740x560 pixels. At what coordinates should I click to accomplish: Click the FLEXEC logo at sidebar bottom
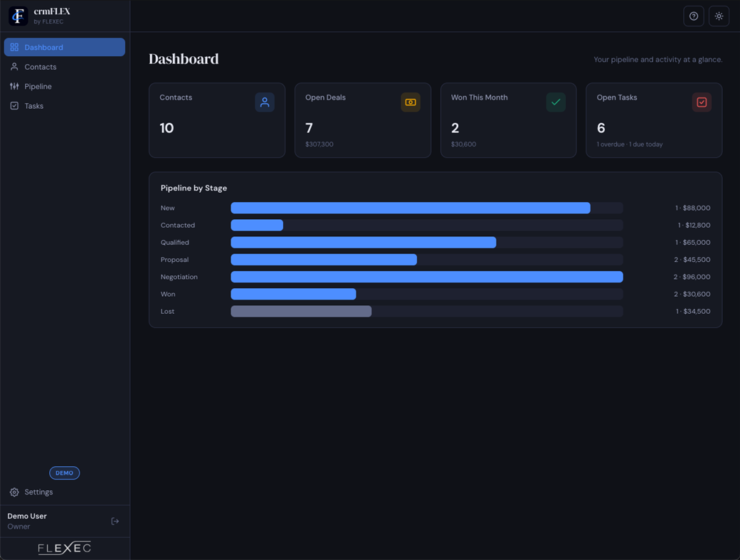[x=65, y=548]
